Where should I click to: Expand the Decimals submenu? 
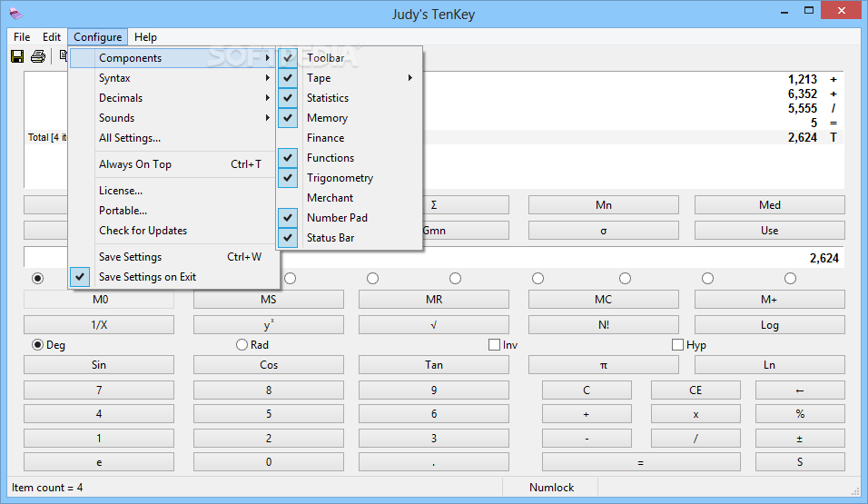173,98
